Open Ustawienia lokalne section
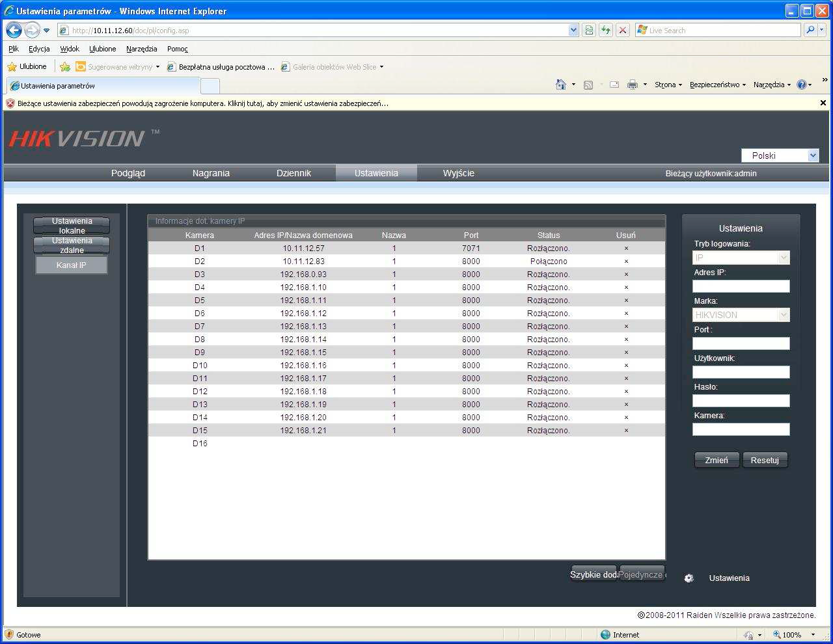833x644 pixels. pos(72,226)
